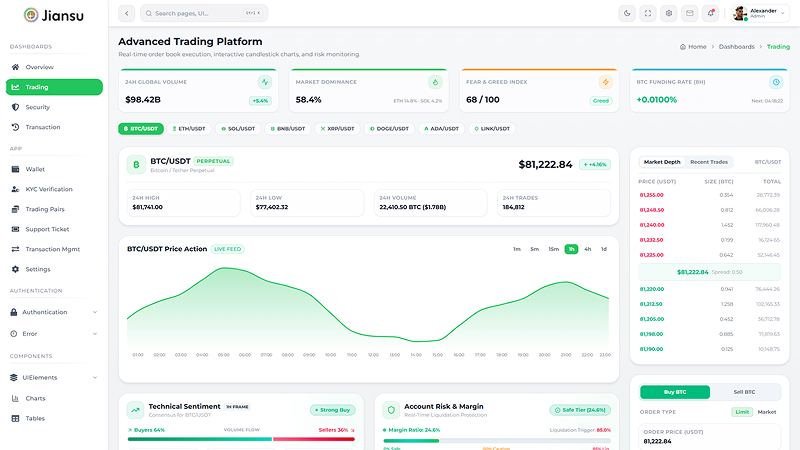Viewport: 800px width, 450px height.
Task: Click the Strong Buy badge
Action: [x=333, y=410]
